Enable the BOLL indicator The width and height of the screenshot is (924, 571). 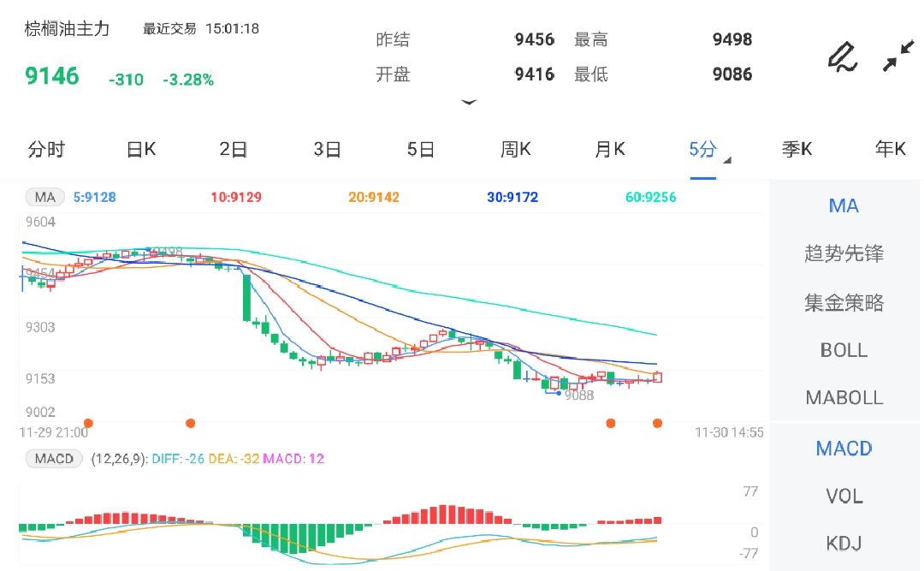(844, 350)
